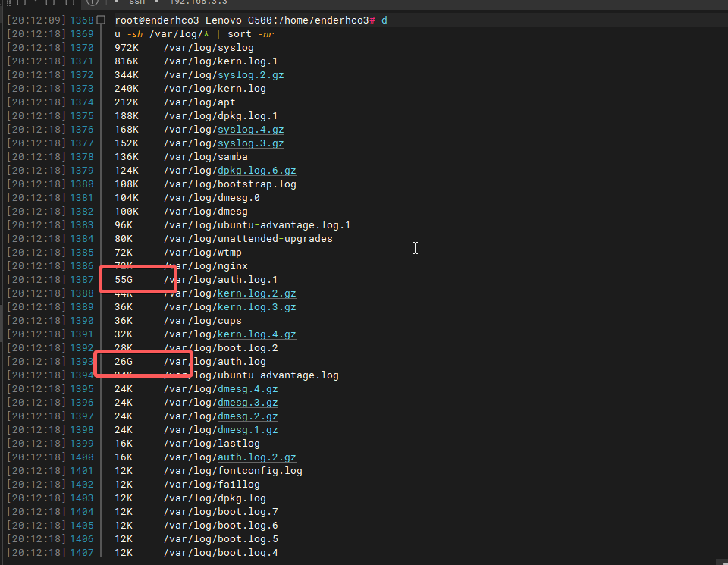
Task: Click the /var/log/wtmp path
Action: click(203, 252)
